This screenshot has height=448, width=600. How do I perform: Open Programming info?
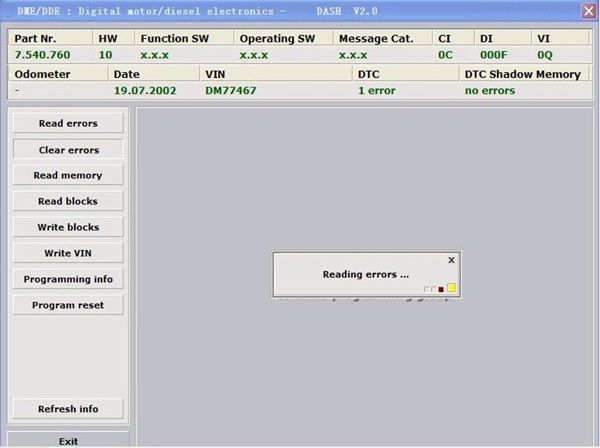68,279
